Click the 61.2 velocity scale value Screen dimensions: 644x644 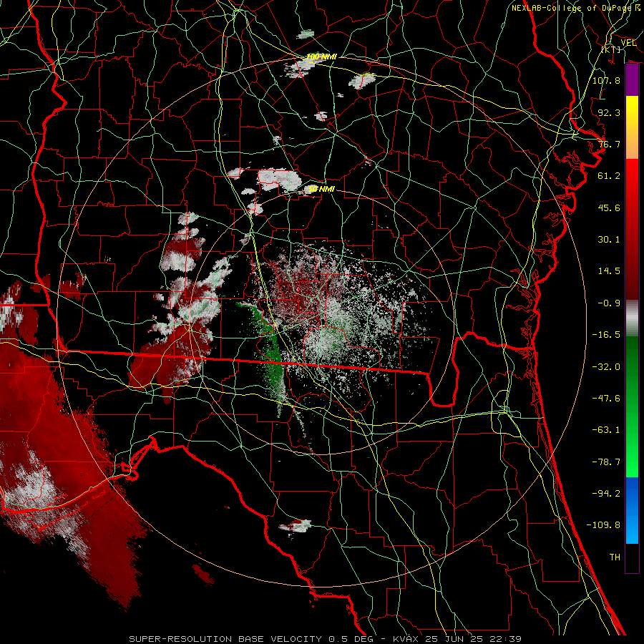(609, 176)
